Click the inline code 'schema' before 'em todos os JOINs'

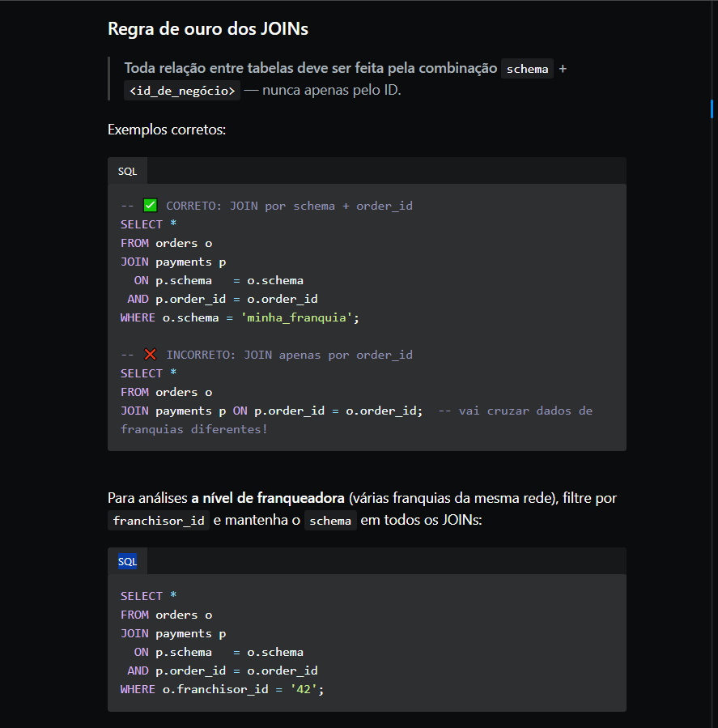(330, 521)
